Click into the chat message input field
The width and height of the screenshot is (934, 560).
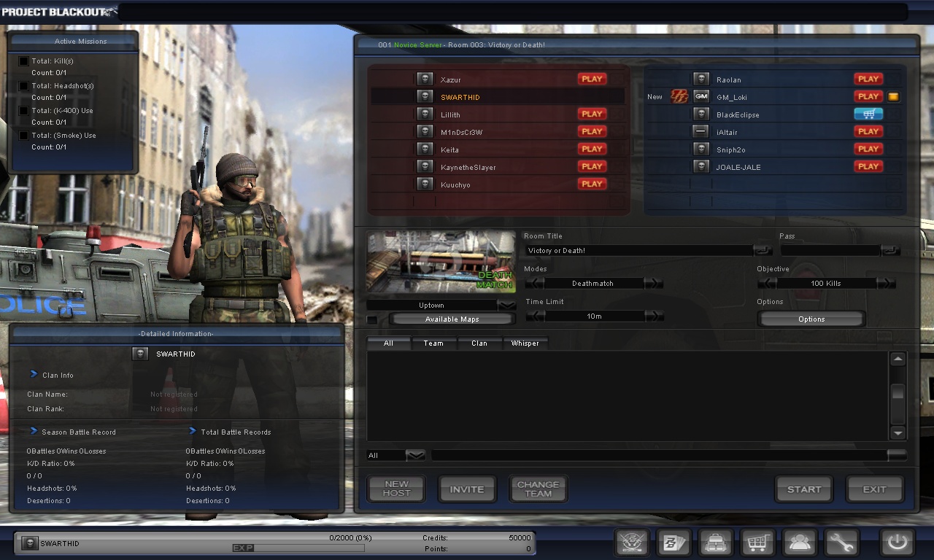click(x=659, y=455)
